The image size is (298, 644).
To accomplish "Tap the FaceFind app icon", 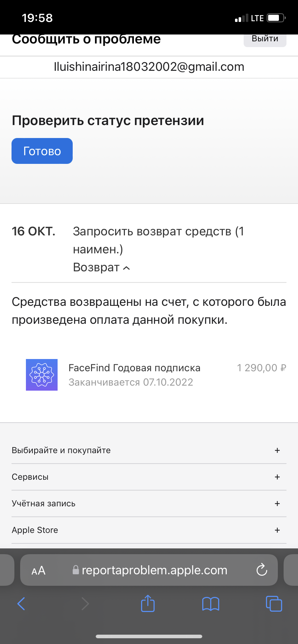I will click(x=42, y=375).
